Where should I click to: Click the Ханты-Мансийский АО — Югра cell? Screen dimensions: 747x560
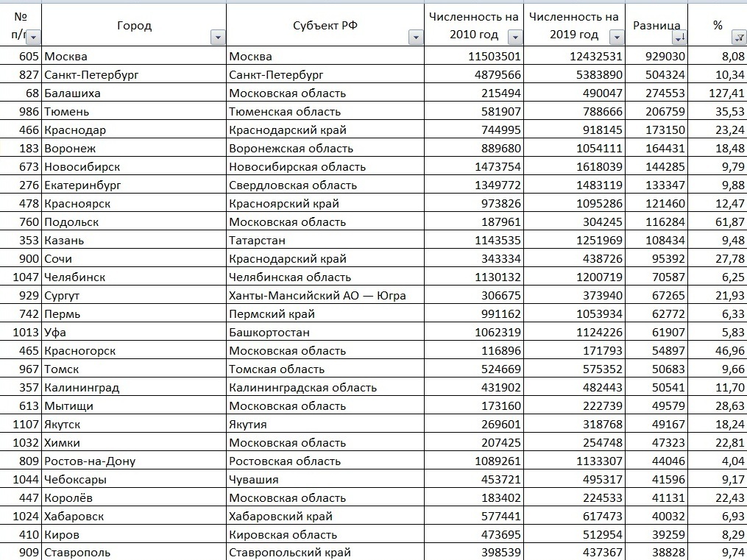coord(325,296)
